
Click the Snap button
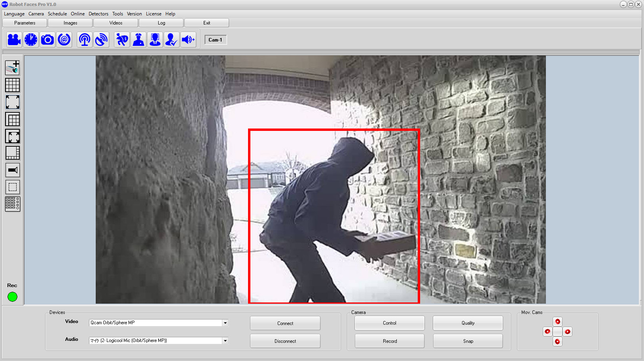tap(468, 341)
